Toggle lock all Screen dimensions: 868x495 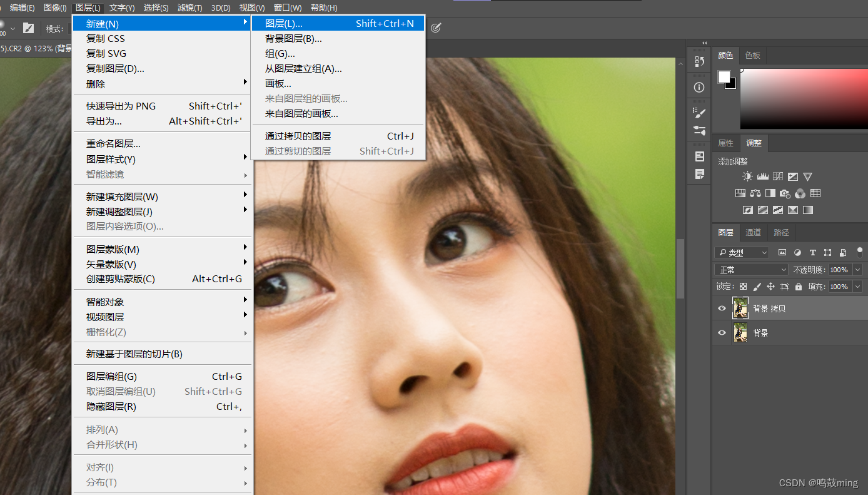[x=799, y=287]
